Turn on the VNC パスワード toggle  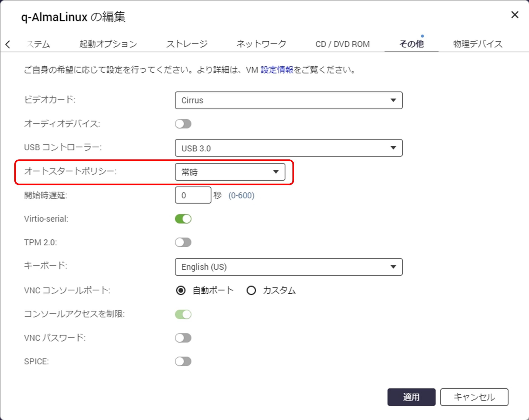point(183,338)
